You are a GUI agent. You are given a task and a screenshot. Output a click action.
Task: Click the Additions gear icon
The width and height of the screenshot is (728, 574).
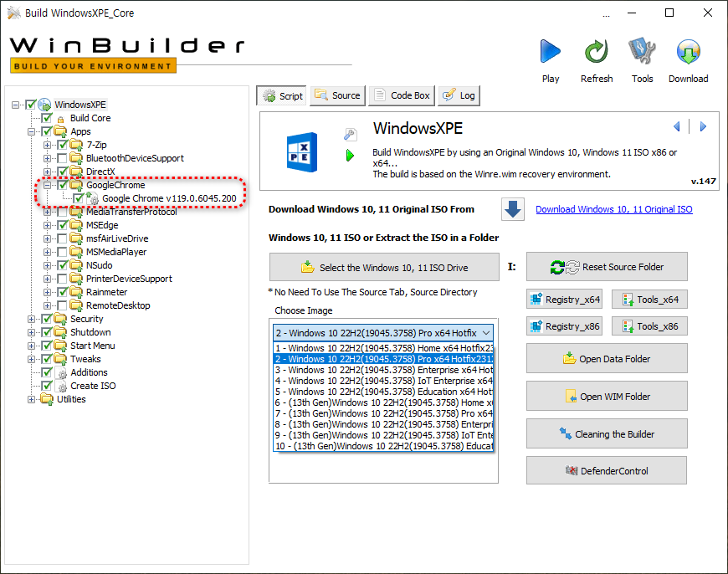point(62,373)
